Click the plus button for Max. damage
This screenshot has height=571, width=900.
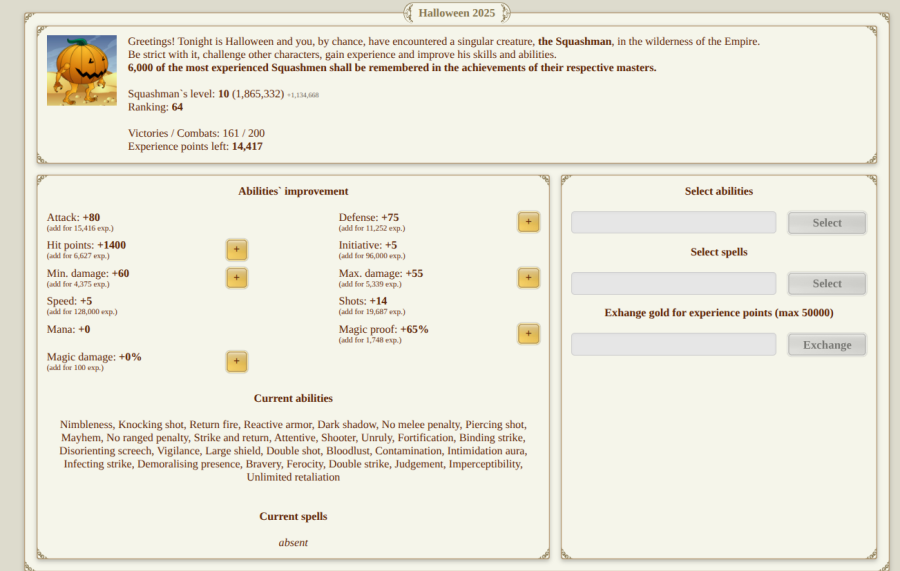pyautogui.click(x=528, y=278)
